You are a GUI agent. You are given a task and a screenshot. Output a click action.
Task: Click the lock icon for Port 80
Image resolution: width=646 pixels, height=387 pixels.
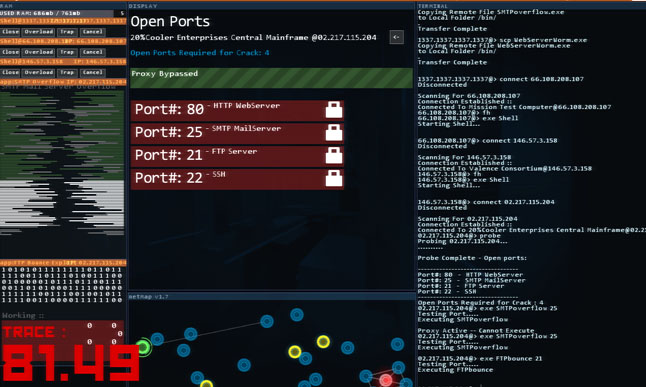pyautogui.click(x=334, y=110)
